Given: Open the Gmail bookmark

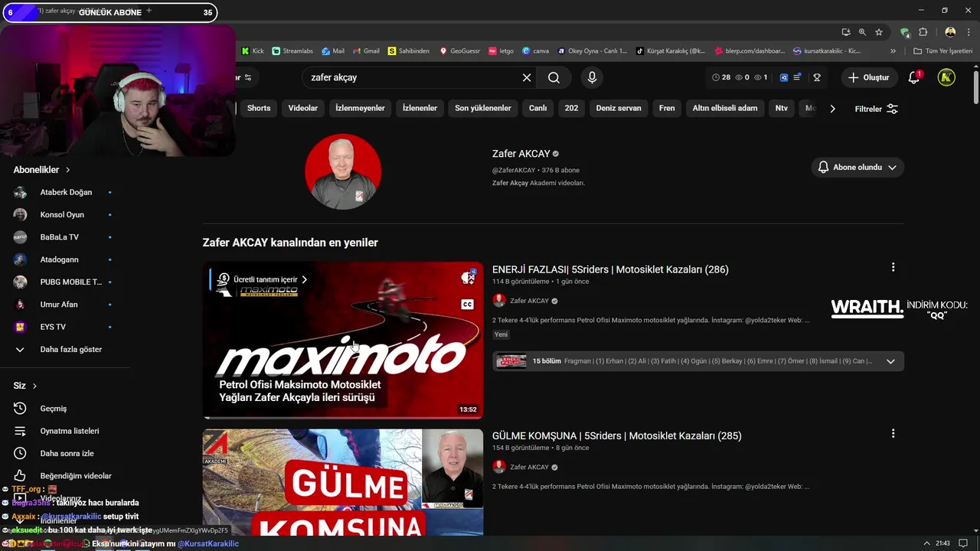Looking at the screenshot, I should pos(364,51).
